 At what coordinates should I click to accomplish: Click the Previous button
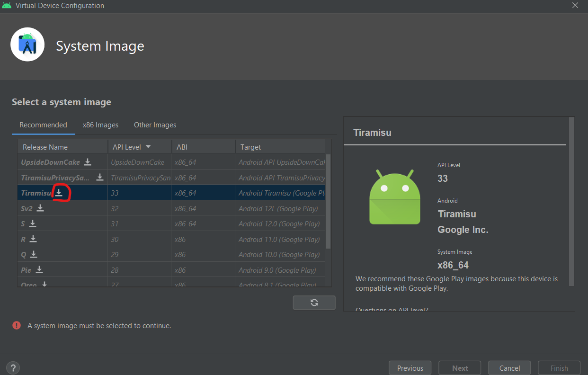[x=410, y=368]
